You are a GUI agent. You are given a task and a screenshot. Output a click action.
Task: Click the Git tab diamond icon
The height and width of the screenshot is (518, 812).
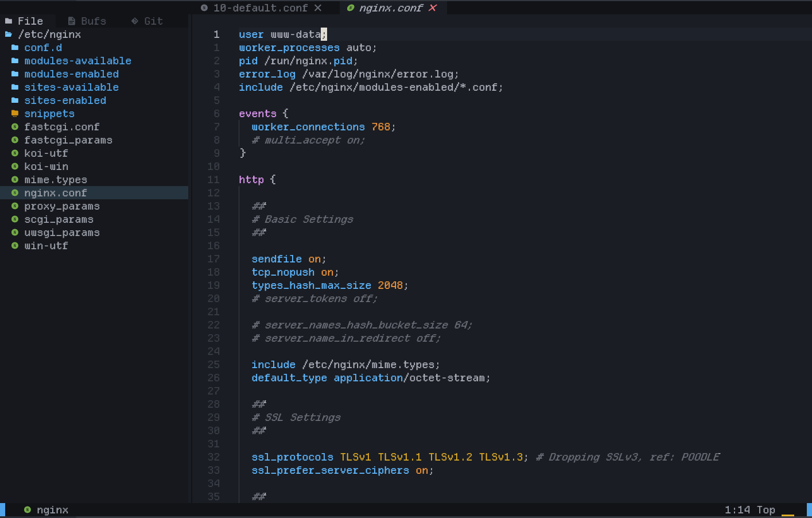pyautogui.click(x=135, y=21)
